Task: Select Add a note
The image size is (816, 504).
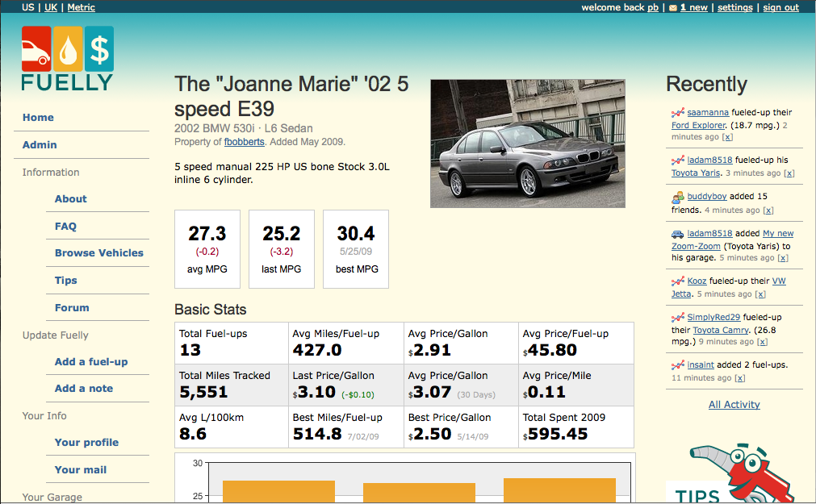Action: (84, 389)
